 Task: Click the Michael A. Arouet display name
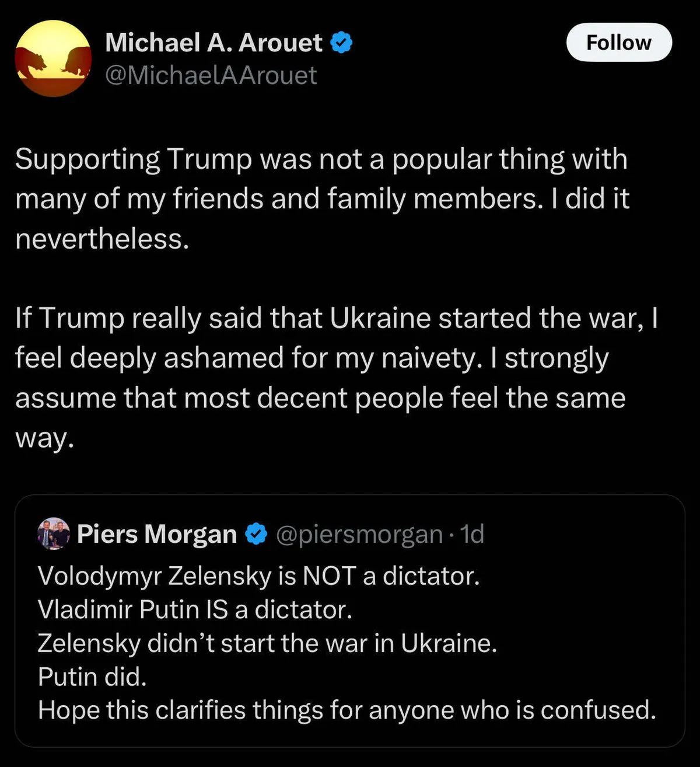pos(213,43)
